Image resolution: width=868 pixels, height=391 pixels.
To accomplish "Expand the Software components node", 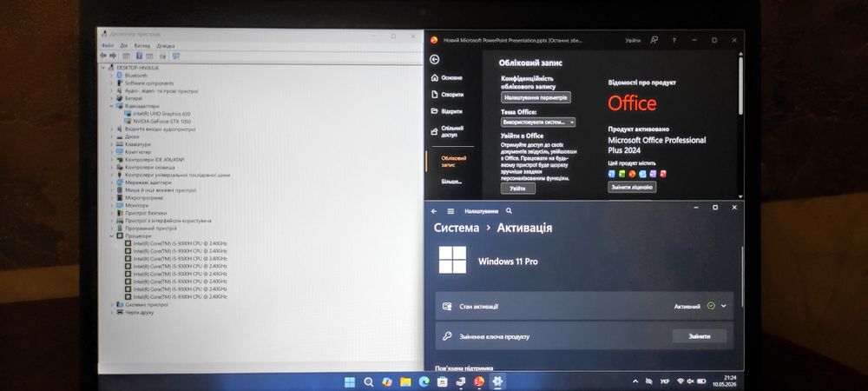I will (111, 83).
